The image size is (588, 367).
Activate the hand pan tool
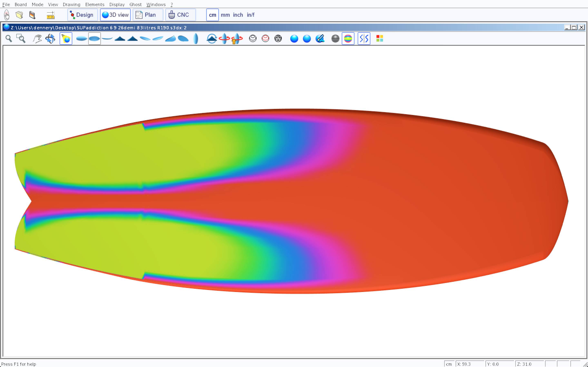[37, 39]
